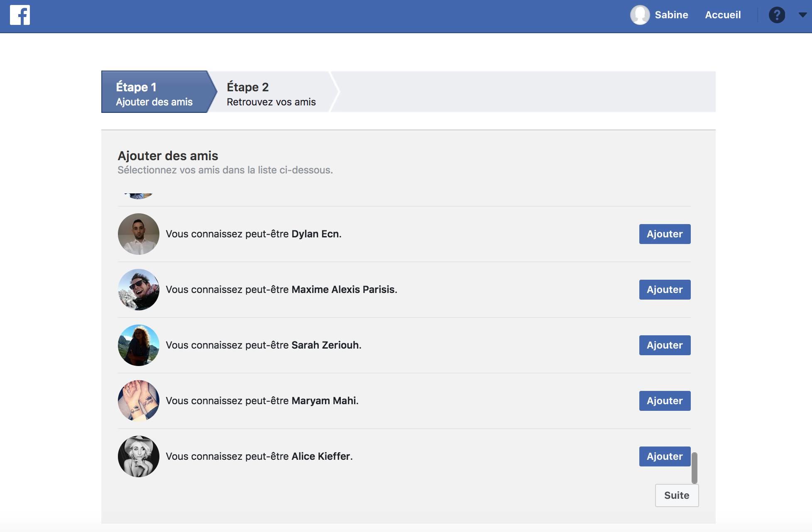Go to Accueil in the top bar
812x532 pixels.
tap(723, 15)
